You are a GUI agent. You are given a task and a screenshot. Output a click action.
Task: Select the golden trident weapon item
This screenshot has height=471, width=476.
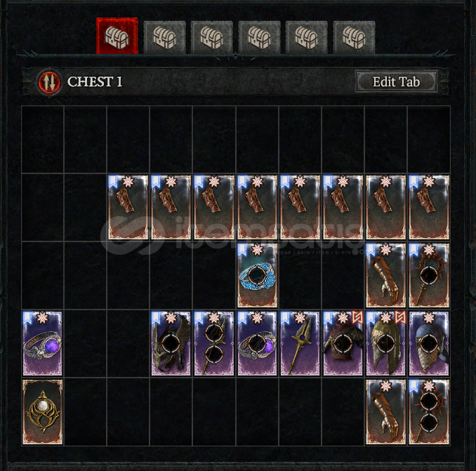[x=300, y=343]
